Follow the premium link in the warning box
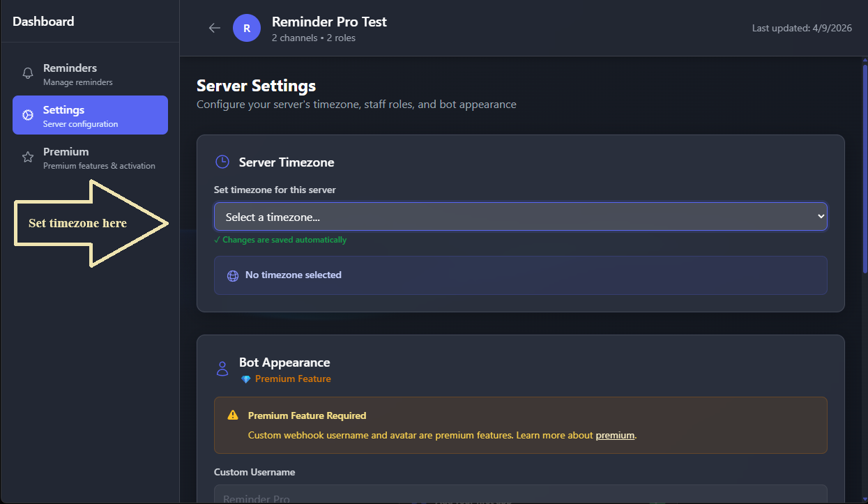 pyautogui.click(x=615, y=435)
